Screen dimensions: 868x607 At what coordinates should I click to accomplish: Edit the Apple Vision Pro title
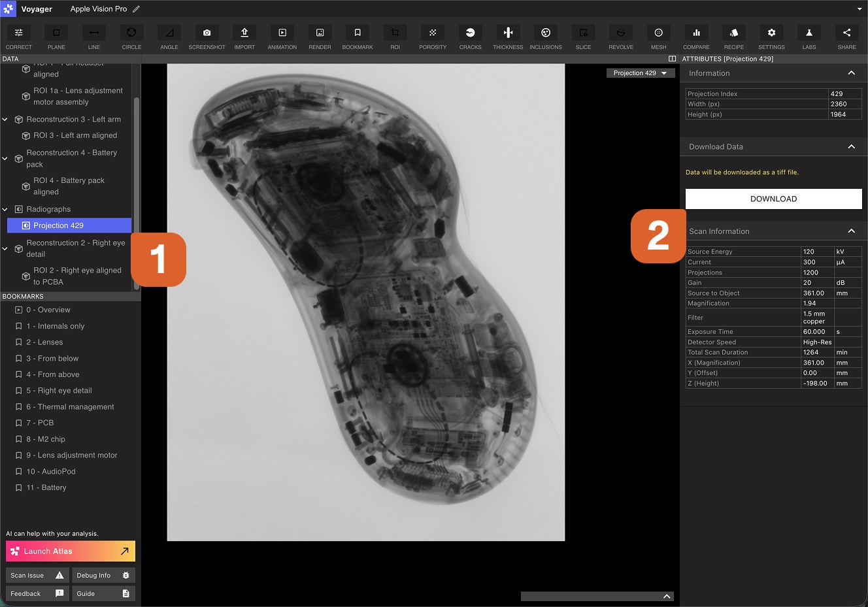click(136, 9)
